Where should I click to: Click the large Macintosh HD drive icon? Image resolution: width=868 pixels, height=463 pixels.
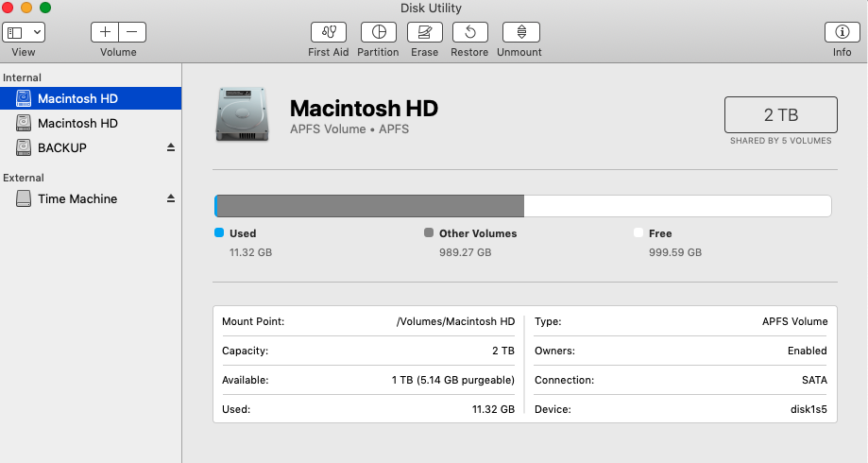242,113
